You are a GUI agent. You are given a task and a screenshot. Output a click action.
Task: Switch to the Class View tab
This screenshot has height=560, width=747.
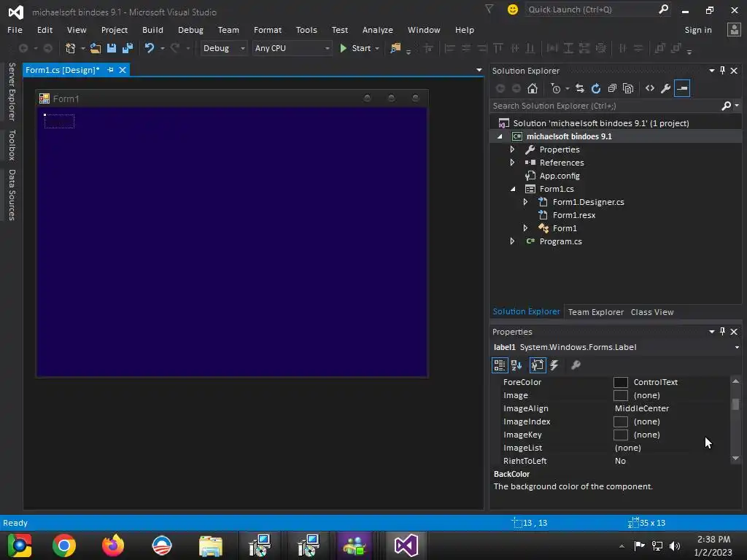651,312
